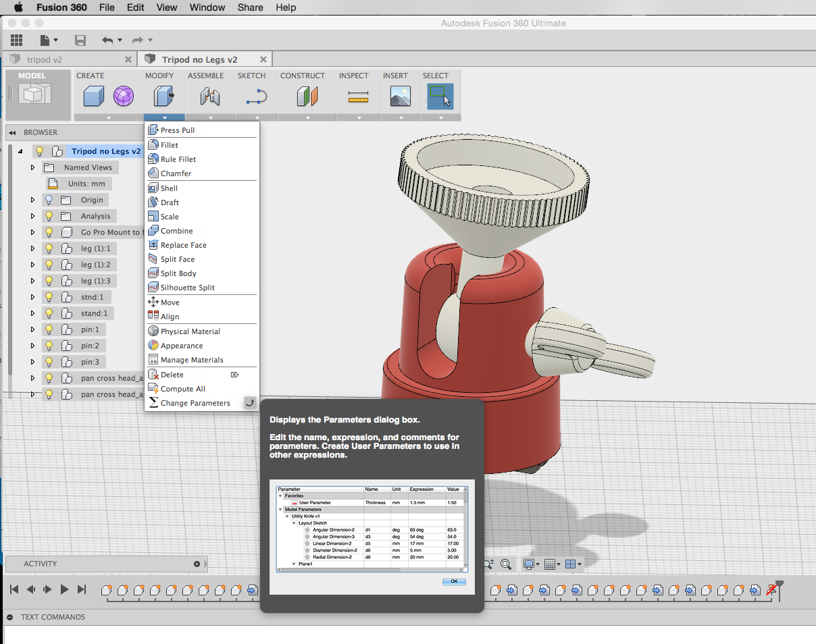Viewport: 816px width, 644px height.
Task: Redo the last undone action
Action: [137, 41]
